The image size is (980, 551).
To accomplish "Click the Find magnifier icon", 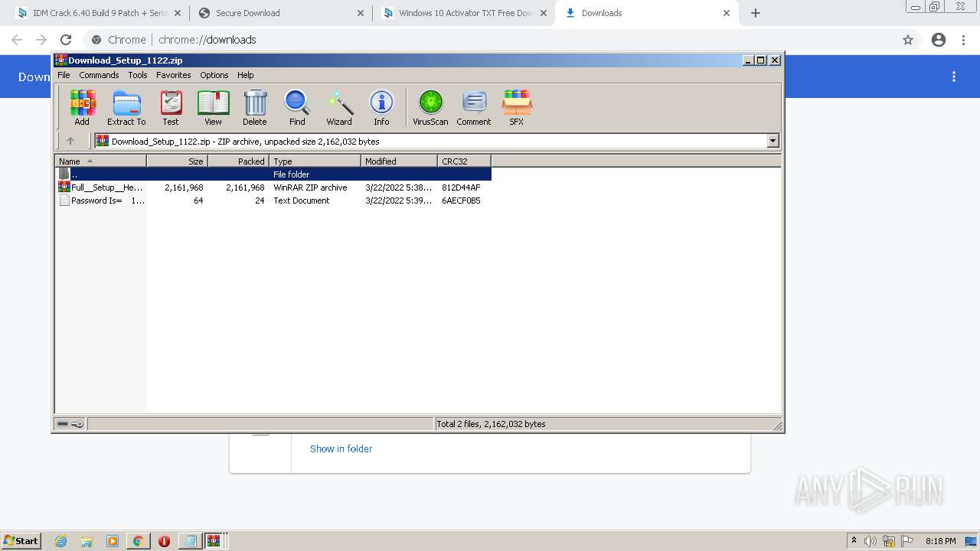I will pyautogui.click(x=297, y=107).
